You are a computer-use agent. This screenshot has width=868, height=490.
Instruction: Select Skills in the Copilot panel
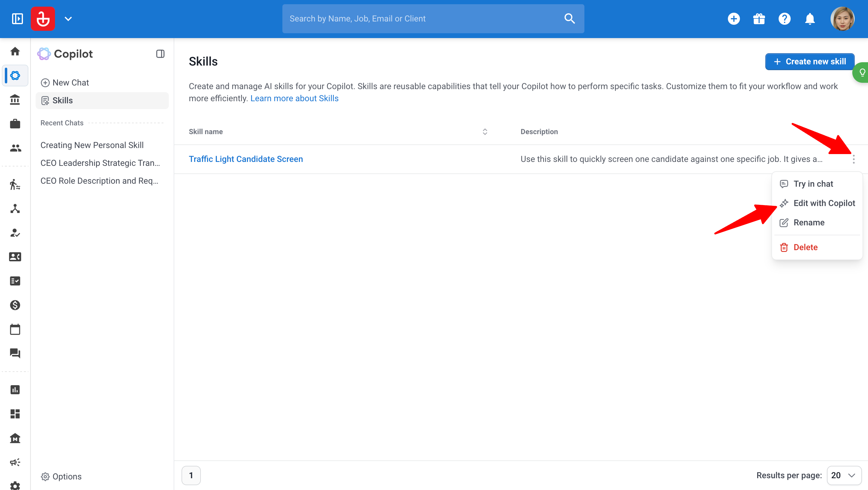point(102,100)
